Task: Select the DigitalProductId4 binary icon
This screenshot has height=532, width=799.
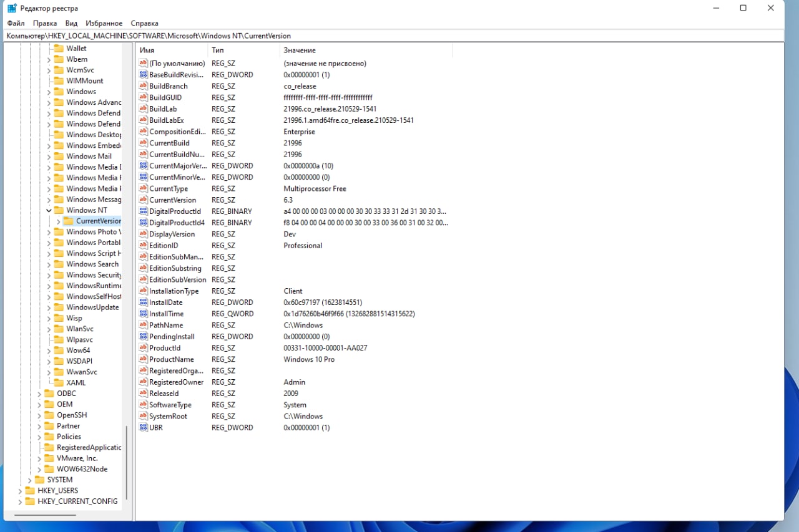Action: tap(143, 223)
